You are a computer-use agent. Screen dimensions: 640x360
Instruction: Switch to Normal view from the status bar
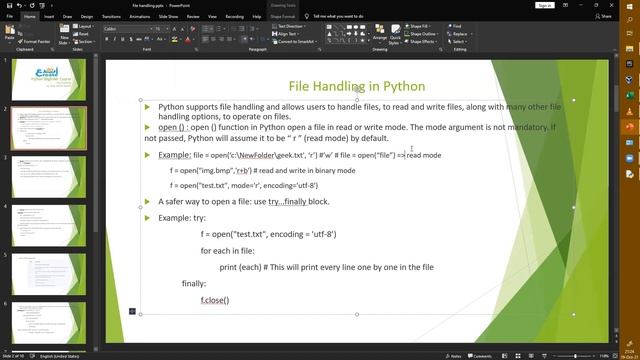pyautogui.click(x=504, y=356)
